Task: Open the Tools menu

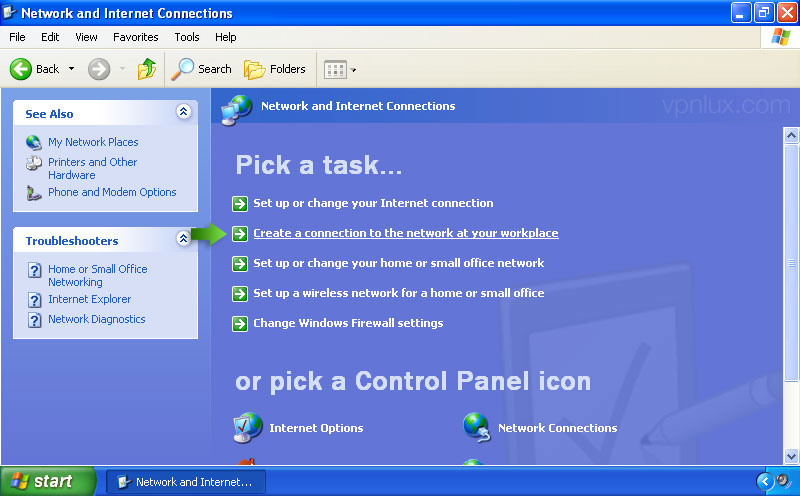Action: tap(187, 37)
